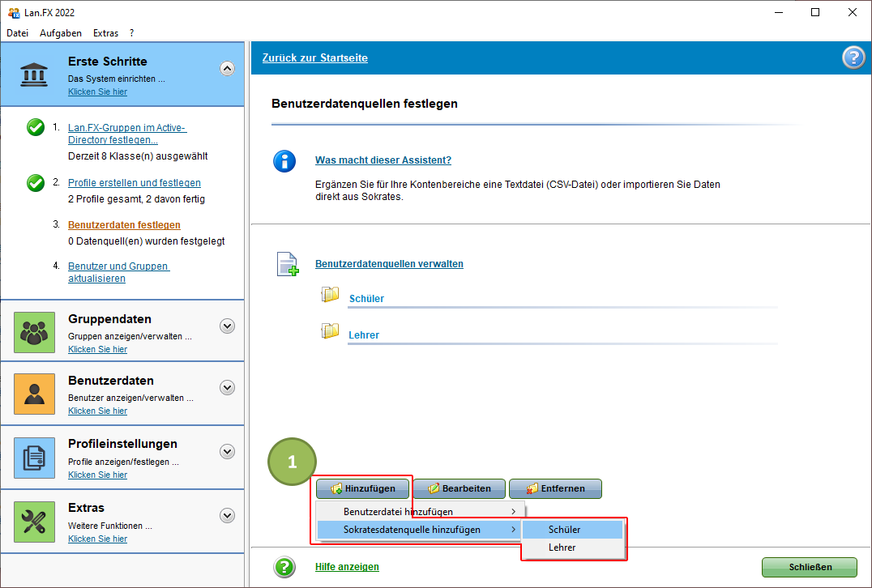The image size is (872, 588).
Task: Open Benutzer und Gruppen aktualisieren link
Action: tap(118, 272)
